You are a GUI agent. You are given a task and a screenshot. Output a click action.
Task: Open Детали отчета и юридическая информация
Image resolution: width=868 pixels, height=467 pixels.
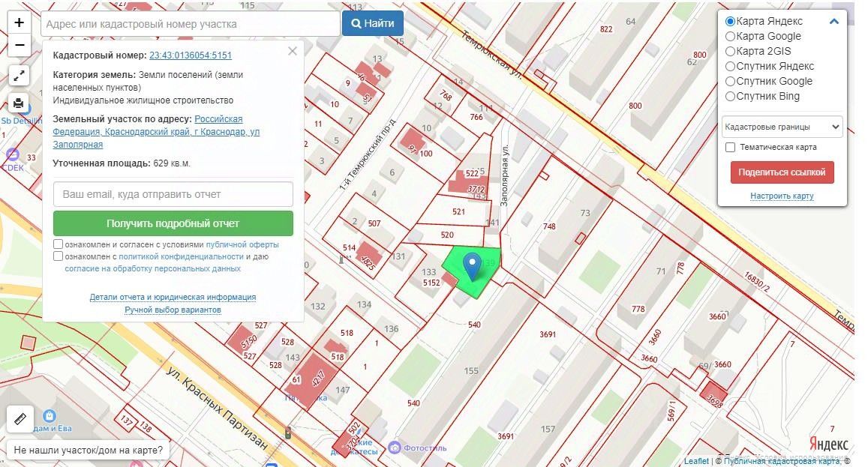coord(173,297)
